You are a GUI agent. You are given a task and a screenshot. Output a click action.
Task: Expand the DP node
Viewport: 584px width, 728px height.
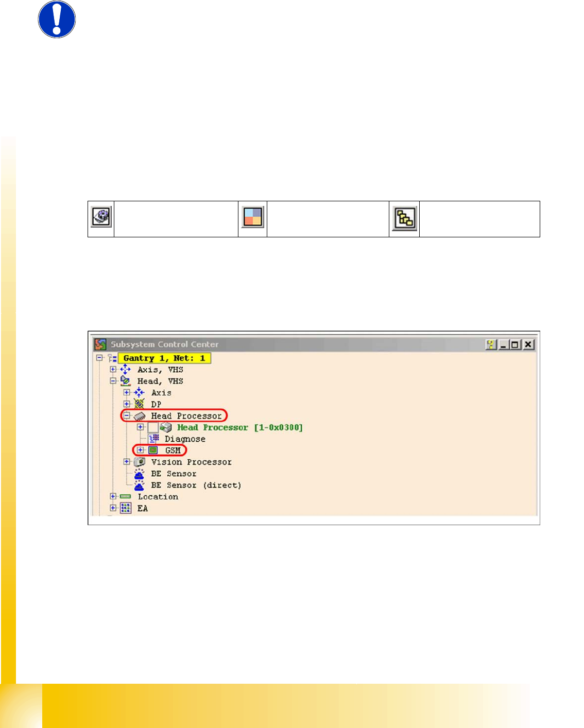[x=127, y=404]
